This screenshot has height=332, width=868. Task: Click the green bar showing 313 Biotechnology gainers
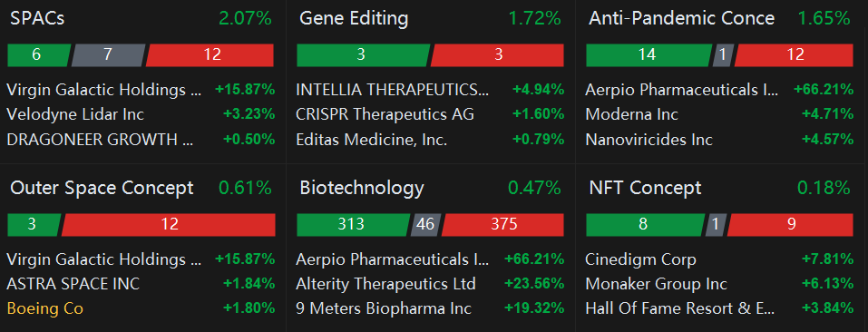click(353, 224)
